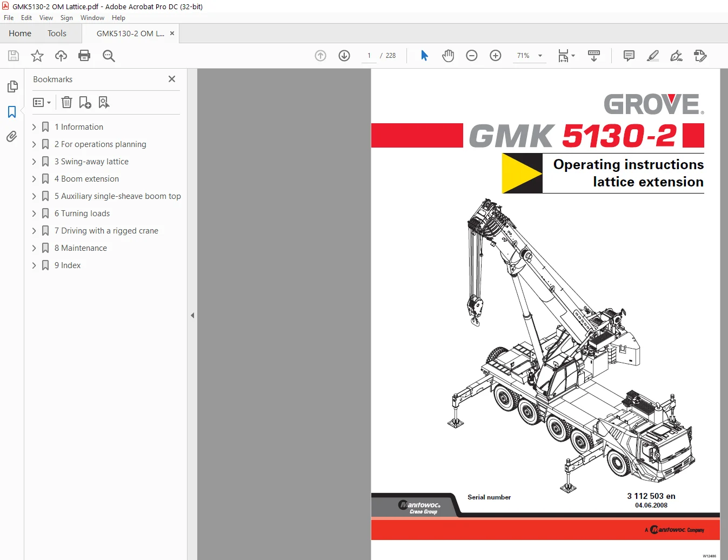This screenshot has width=728, height=560.
Task: Activate the Hand pan tool
Action: point(448,56)
